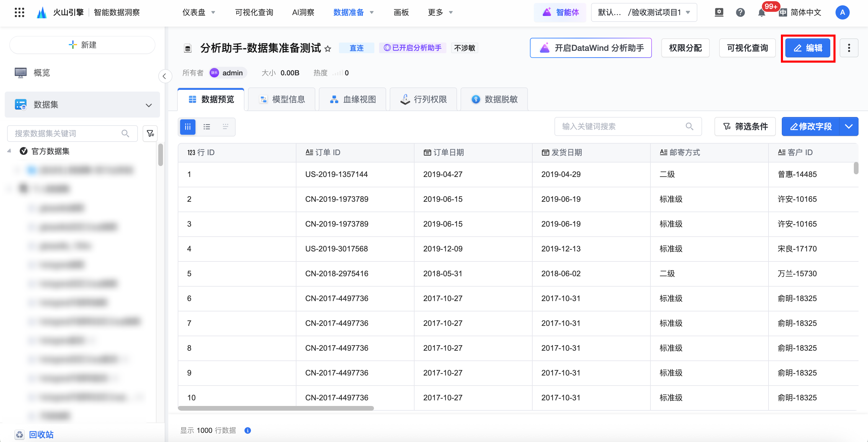This screenshot has height=442, width=868.
Task: Click the 可视化查询 button beside 编辑
Action: click(x=747, y=48)
